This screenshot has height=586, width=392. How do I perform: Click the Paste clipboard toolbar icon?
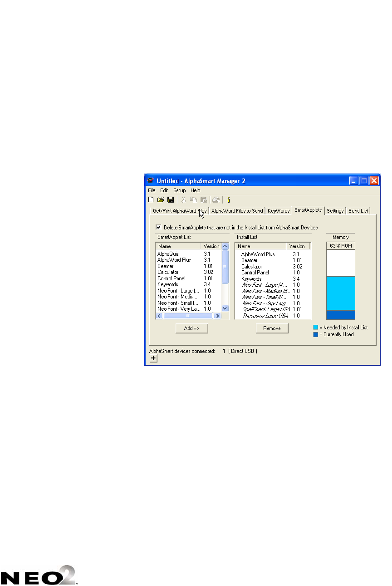(x=204, y=199)
